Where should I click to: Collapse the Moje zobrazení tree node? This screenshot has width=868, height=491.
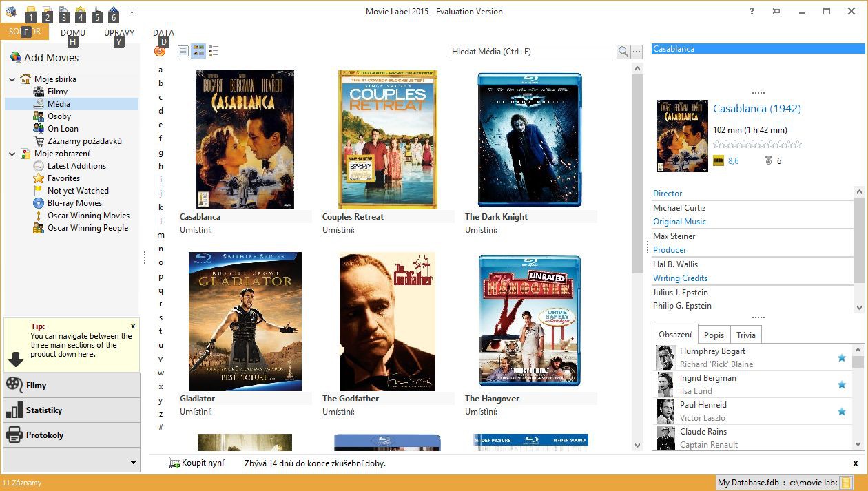click(12, 154)
